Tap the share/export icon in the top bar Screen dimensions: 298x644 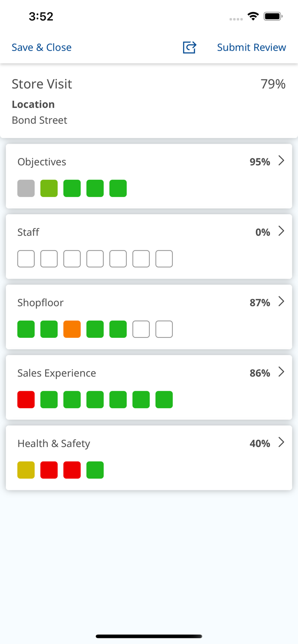coord(189,48)
